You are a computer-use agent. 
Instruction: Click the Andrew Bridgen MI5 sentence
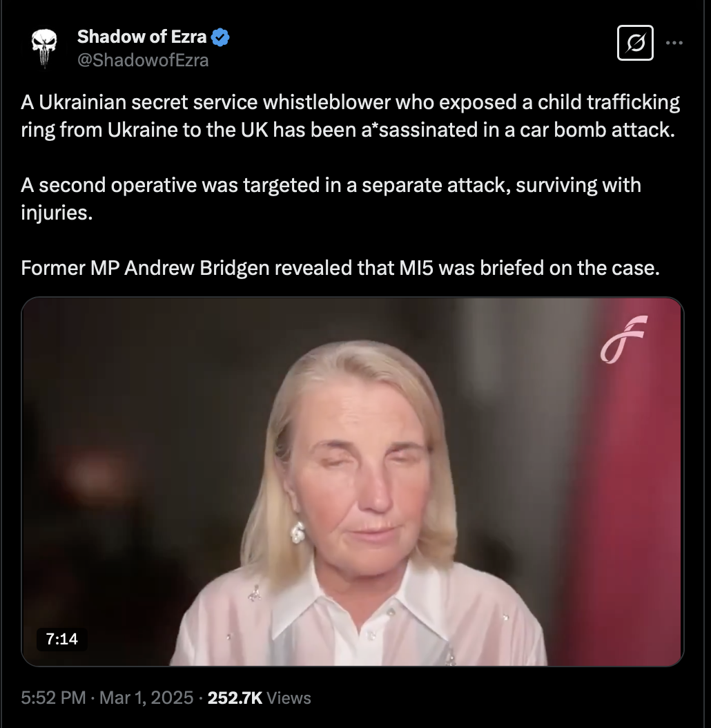click(340, 268)
